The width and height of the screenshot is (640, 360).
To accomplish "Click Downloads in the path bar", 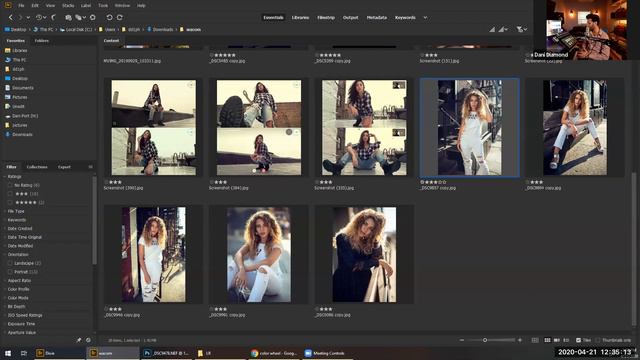I will (x=163, y=29).
